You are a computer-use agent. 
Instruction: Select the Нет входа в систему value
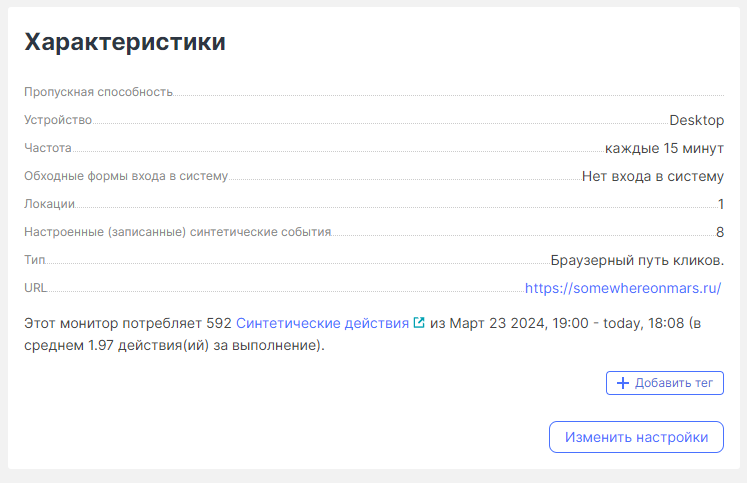652,176
